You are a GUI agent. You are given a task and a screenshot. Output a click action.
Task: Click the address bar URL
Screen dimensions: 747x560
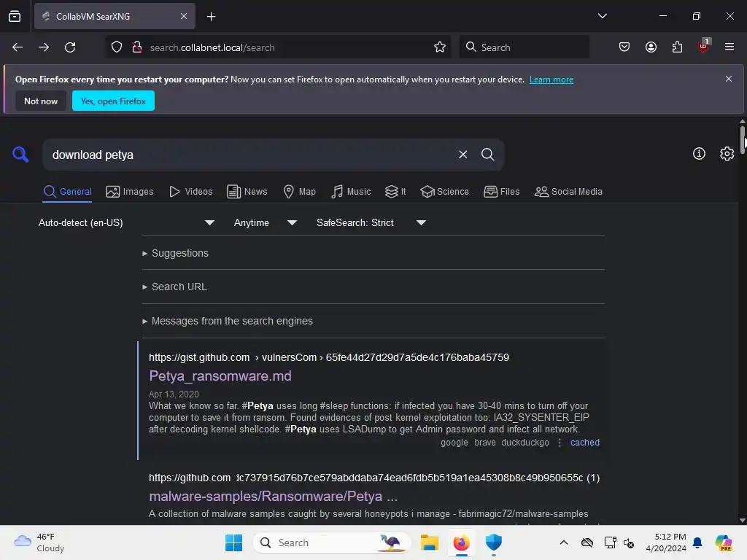[212, 47]
